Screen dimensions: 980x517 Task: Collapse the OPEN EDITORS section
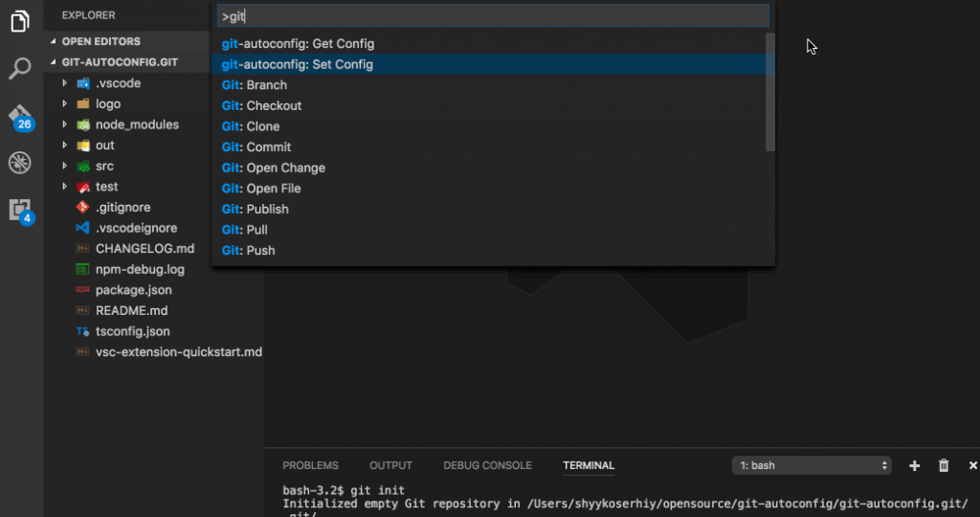(x=54, y=41)
